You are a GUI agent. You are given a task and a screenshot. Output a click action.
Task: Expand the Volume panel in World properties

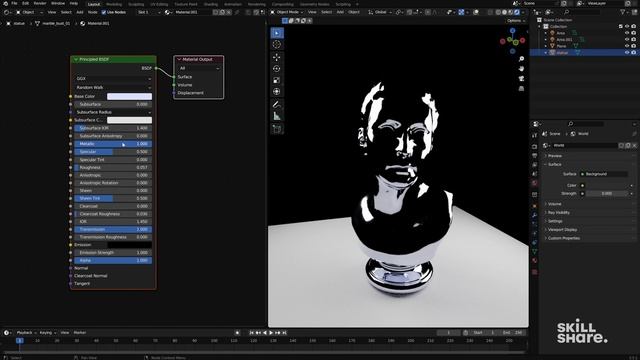(554, 204)
